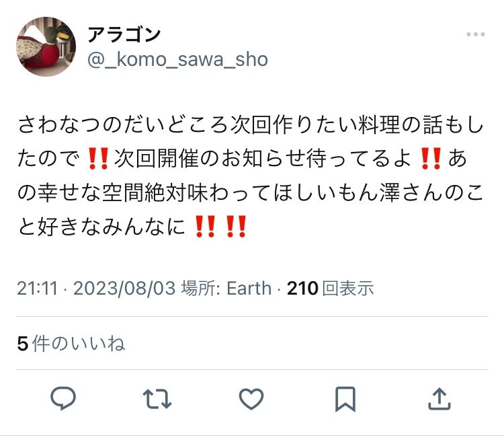Open the three-dot more options menu
504x444 pixels.
[476, 34]
